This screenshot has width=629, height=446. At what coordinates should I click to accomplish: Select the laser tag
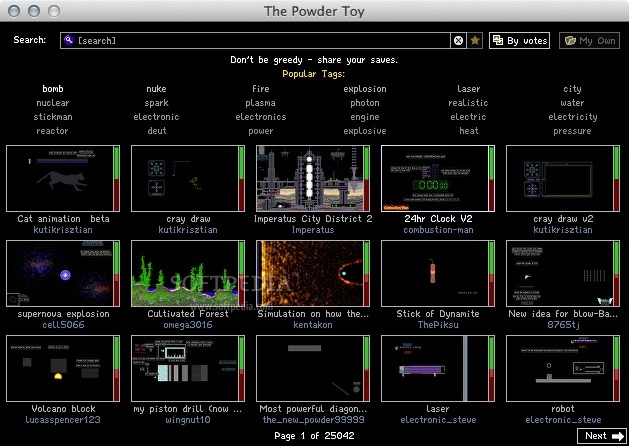[x=469, y=89]
